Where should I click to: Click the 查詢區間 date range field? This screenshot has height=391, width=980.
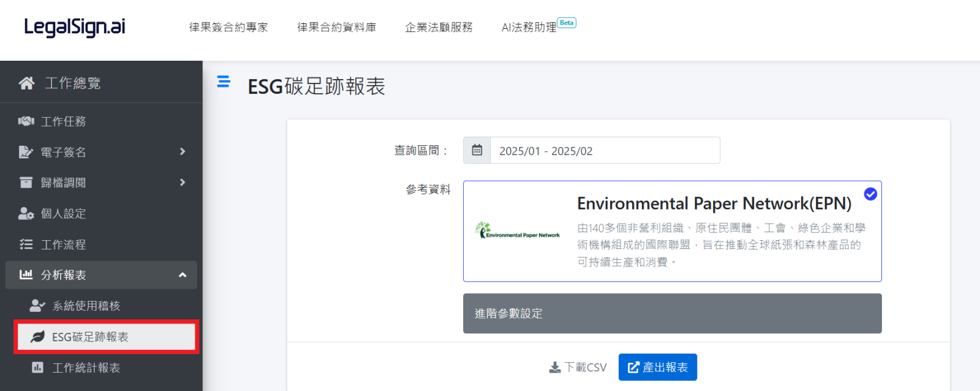[x=605, y=150]
